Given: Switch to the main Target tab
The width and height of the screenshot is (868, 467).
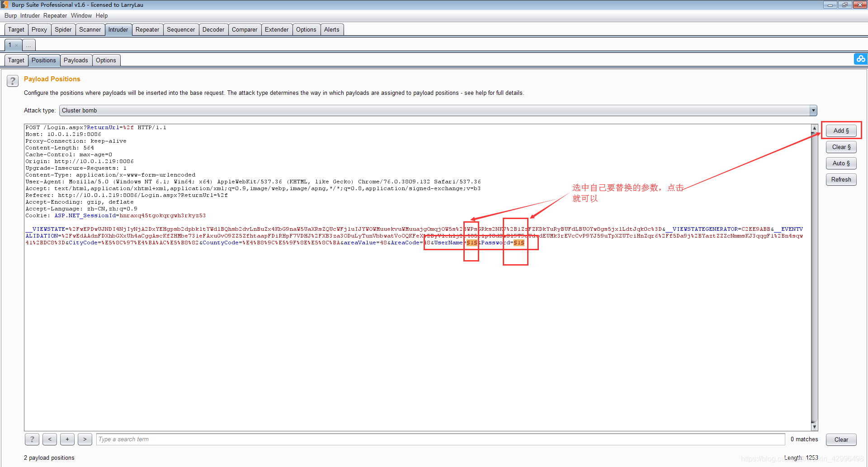Looking at the screenshot, I should [16, 29].
